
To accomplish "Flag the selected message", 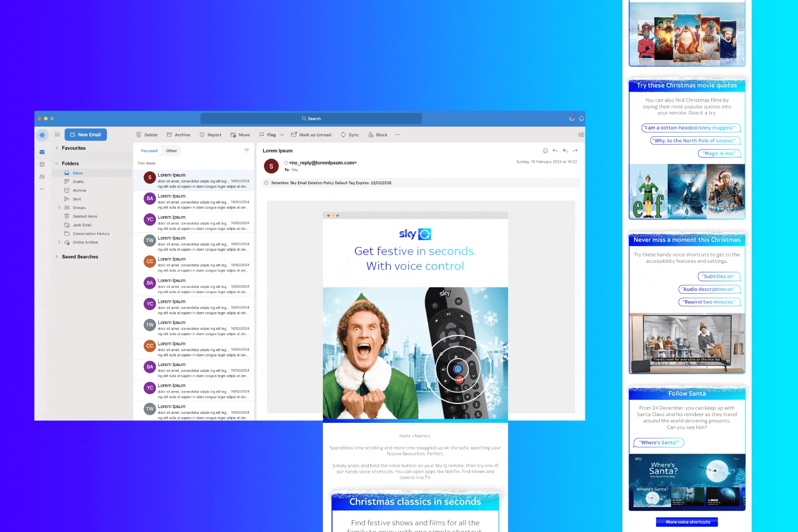I will point(268,135).
